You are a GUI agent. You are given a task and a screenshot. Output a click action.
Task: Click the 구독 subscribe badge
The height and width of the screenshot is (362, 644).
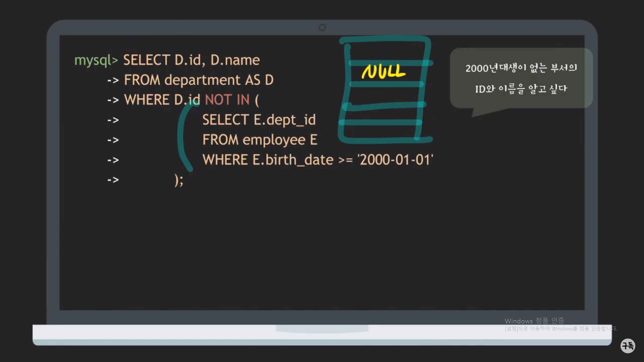628,346
